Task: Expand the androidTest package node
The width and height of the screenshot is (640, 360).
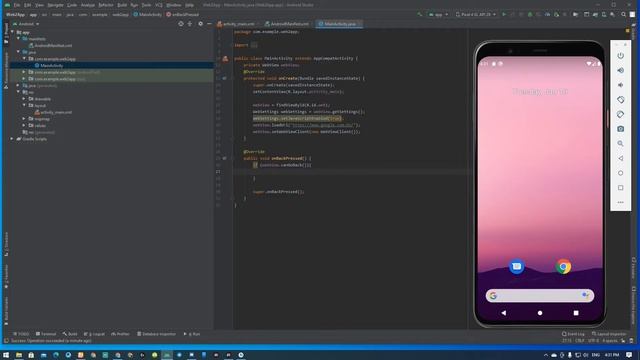Action: pyautogui.click(x=24, y=72)
